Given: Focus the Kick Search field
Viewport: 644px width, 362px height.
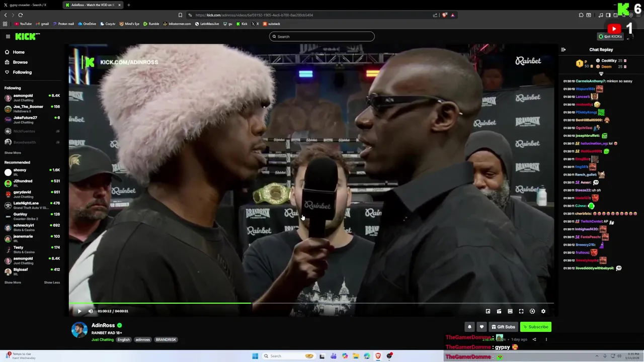Looking at the screenshot, I should (x=322, y=37).
